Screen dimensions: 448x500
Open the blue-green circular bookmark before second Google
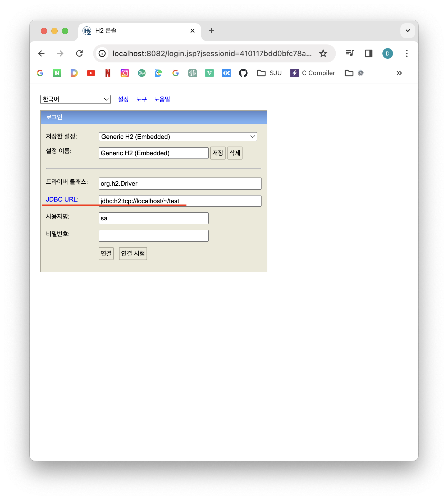click(x=159, y=73)
